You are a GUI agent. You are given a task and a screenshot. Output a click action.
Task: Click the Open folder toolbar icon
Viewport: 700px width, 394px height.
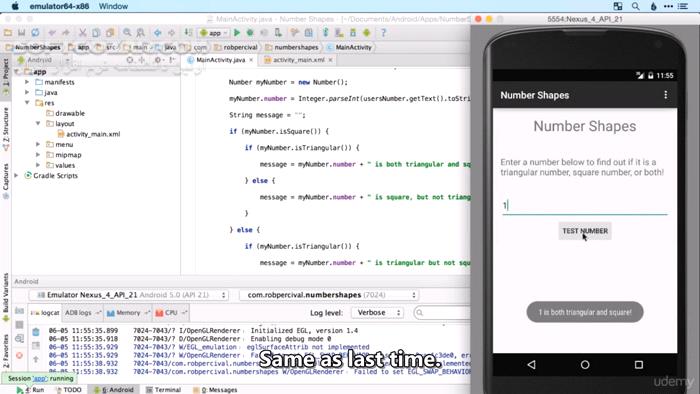point(8,33)
